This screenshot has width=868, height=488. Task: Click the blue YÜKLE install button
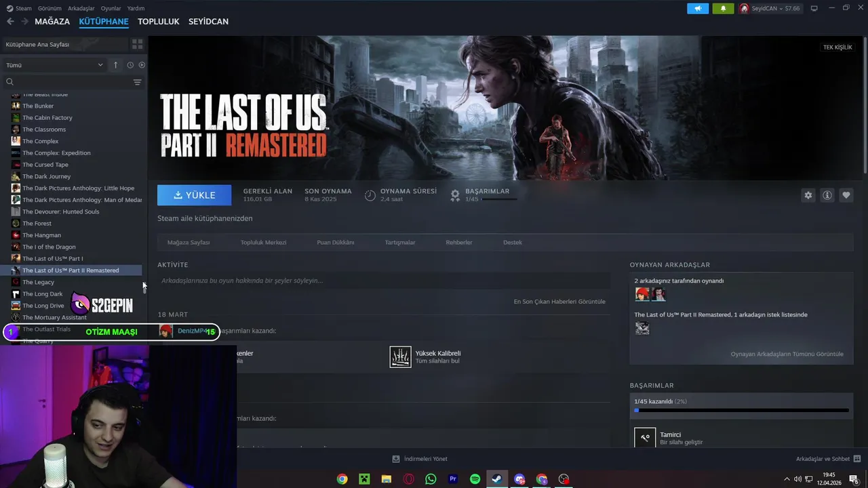tap(194, 195)
